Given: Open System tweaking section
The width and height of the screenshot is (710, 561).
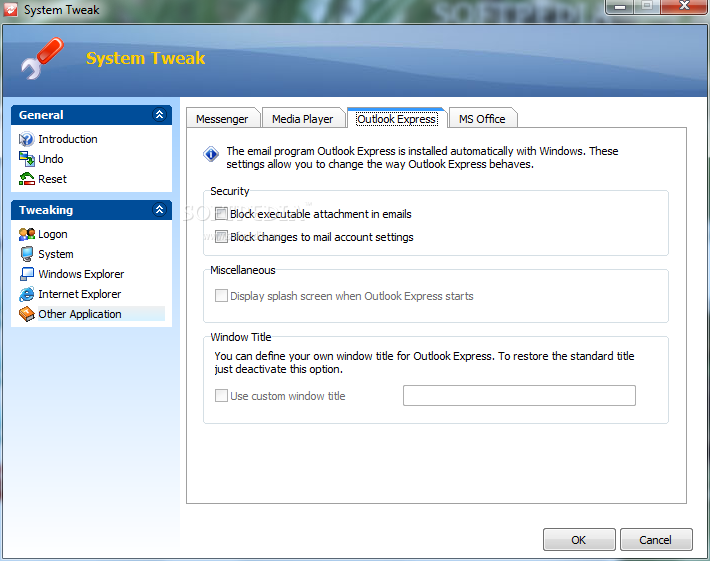Looking at the screenshot, I should coord(56,254).
